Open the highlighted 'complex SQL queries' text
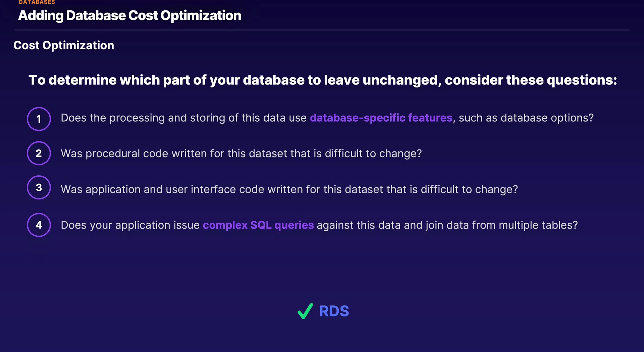Screen dimensions: 644x352 (x=258, y=225)
